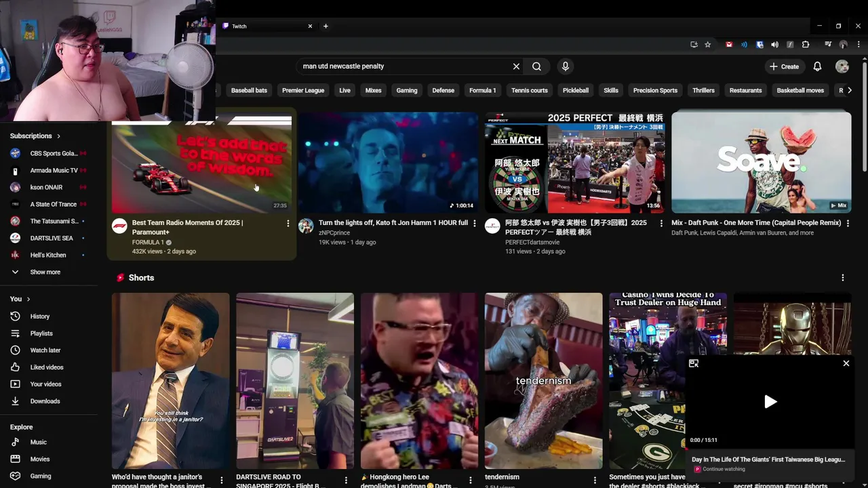This screenshot has width=868, height=488.
Task: Select the Precision Sports filter chip
Action: (x=655, y=90)
